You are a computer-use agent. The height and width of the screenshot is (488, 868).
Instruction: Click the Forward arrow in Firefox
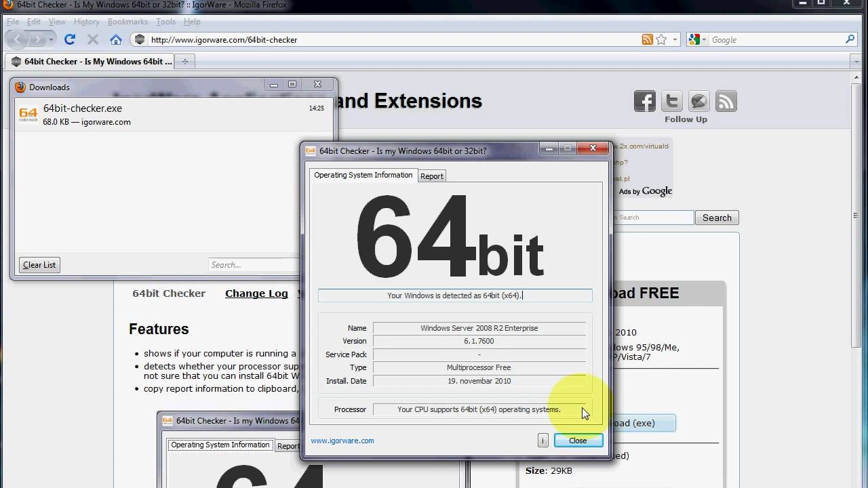click(39, 39)
